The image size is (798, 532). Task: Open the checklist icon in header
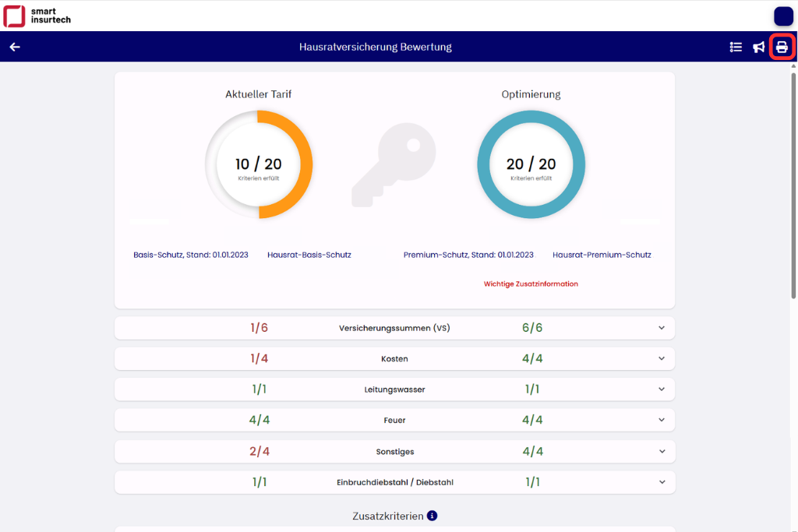click(x=736, y=47)
